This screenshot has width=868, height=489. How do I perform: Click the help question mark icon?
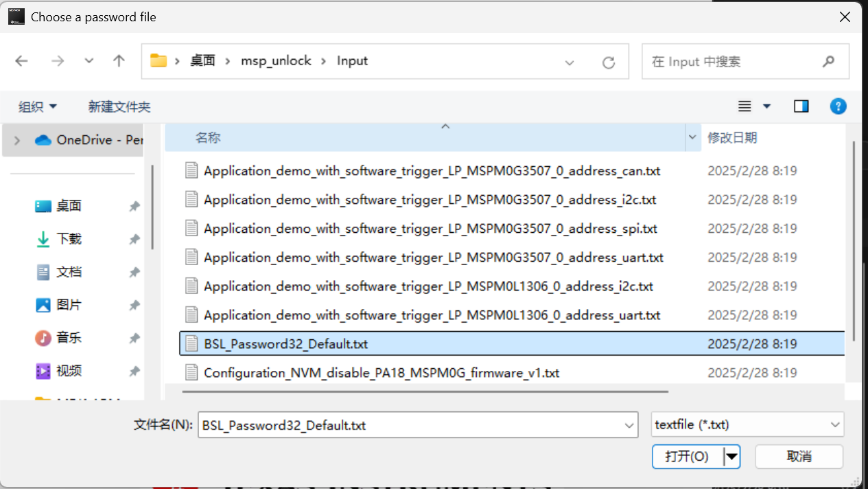coord(838,106)
